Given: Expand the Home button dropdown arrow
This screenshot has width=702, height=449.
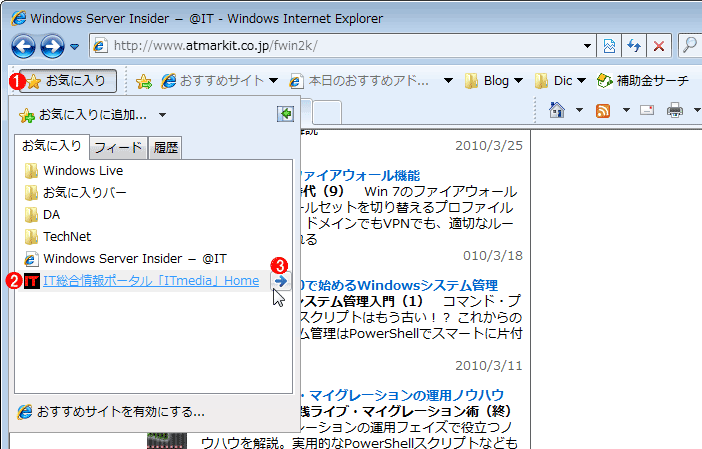Looking at the screenshot, I should click(579, 110).
